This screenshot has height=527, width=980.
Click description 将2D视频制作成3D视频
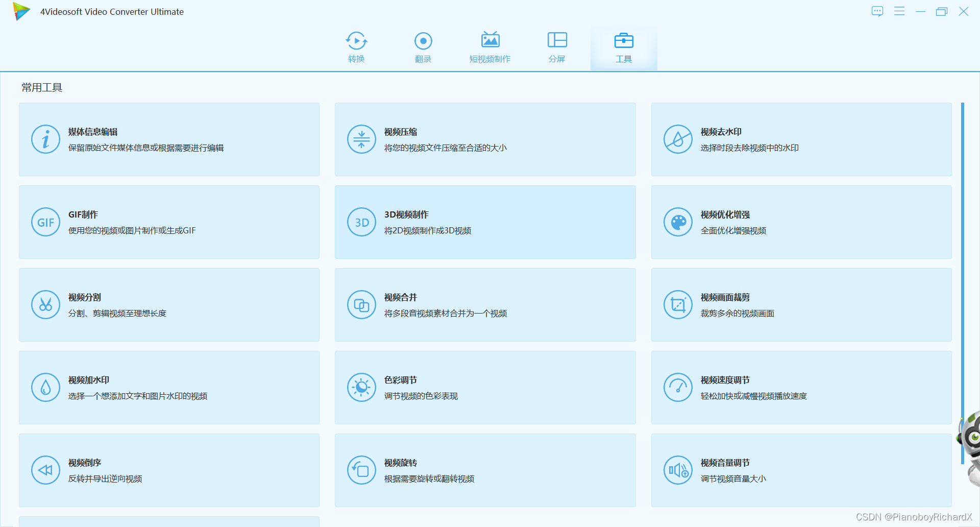point(428,230)
